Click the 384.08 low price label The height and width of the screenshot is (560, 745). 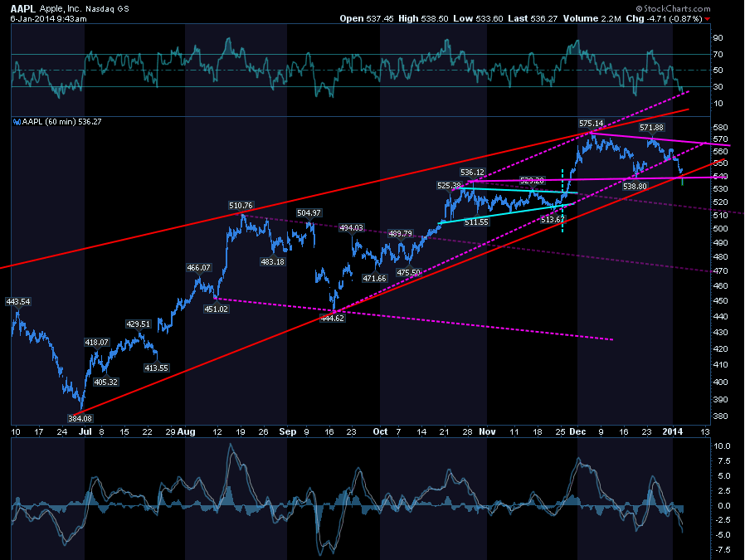80,418
